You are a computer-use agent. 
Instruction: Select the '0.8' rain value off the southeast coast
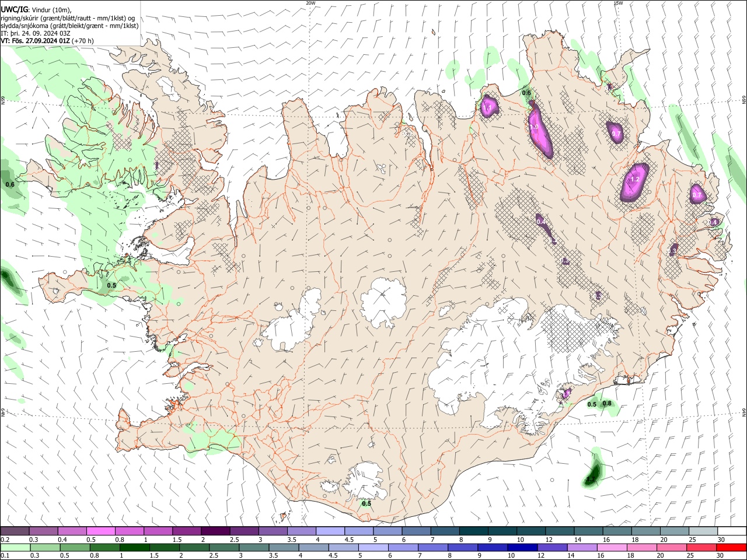pyautogui.click(x=607, y=404)
